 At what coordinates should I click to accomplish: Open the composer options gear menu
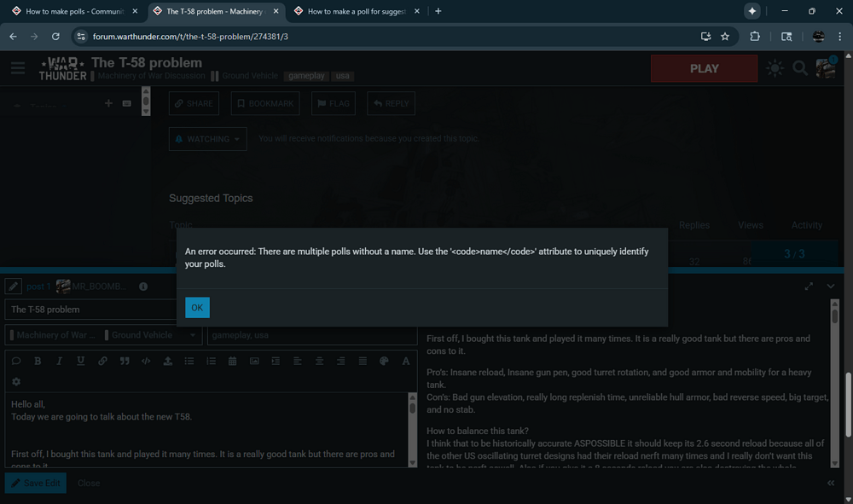(x=16, y=382)
